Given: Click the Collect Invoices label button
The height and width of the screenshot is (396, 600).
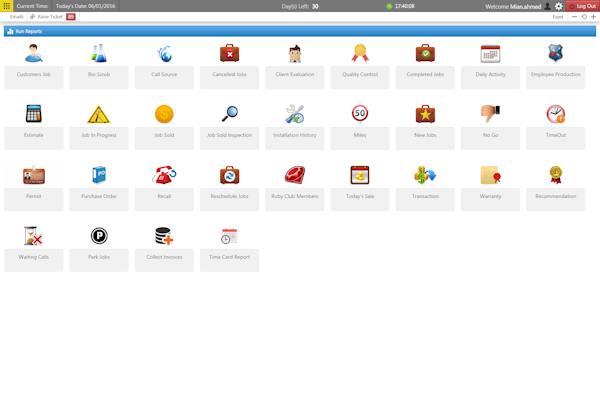Looking at the screenshot, I should click(164, 260).
